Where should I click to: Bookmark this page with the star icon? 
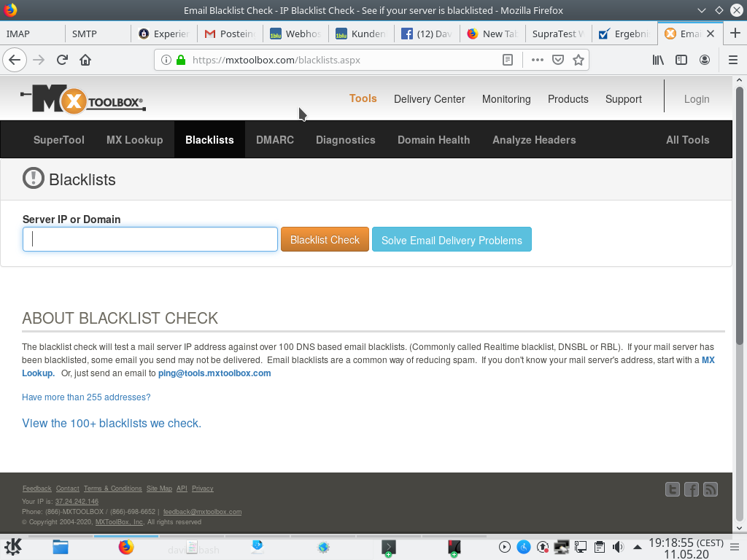coord(578,60)
